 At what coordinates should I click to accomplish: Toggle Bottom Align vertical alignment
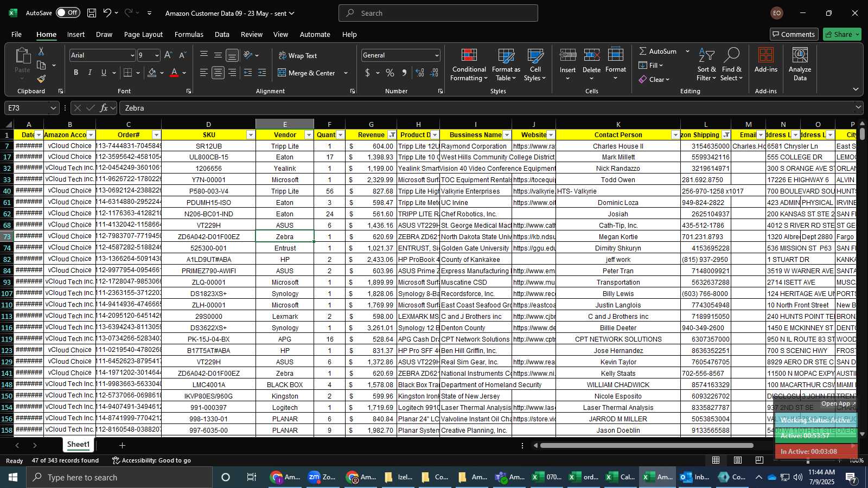(232, 55)
